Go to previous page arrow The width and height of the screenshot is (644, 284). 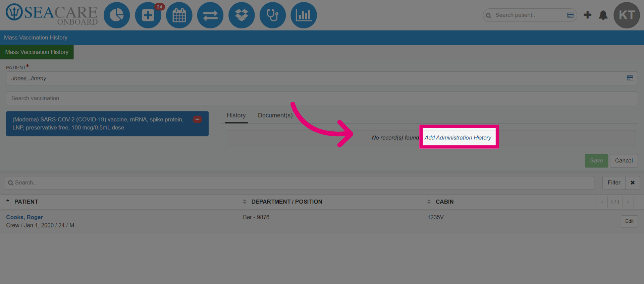(602, 202)
